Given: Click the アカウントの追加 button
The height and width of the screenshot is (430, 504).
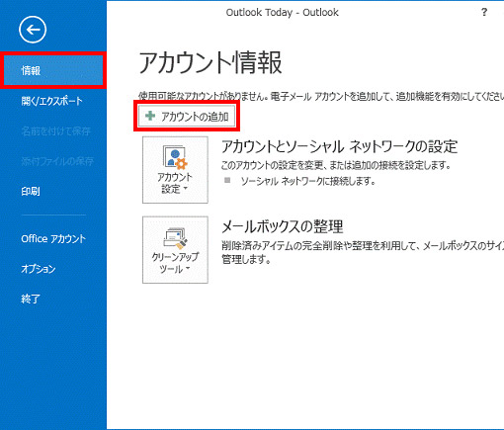Looking at the screenshot, I should (x=187, y=116).
